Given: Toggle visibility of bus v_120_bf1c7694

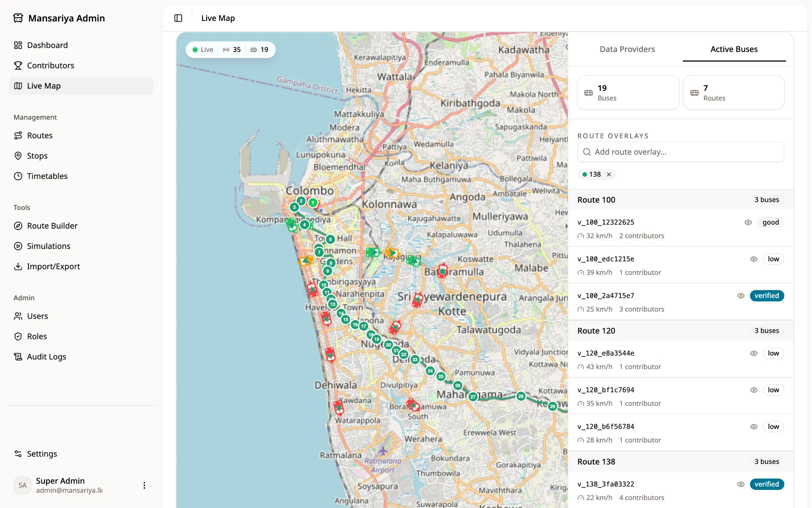Looking at the screenshot, I should coord(754,390).
